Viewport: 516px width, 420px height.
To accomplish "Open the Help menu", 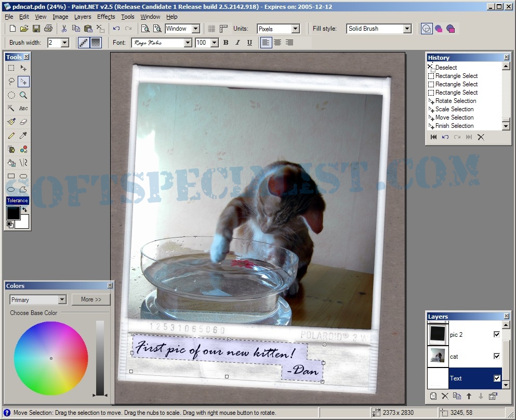I will tap(172, 17).
